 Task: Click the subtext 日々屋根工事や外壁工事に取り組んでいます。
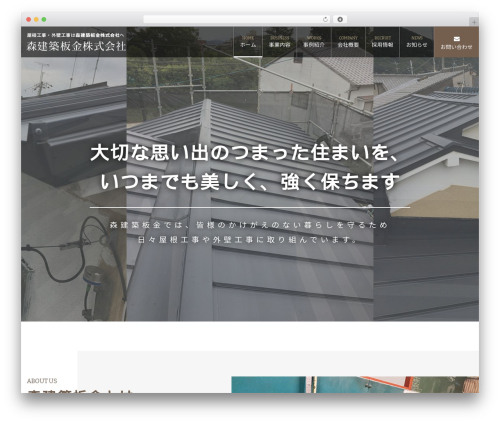tap(248, 240)
